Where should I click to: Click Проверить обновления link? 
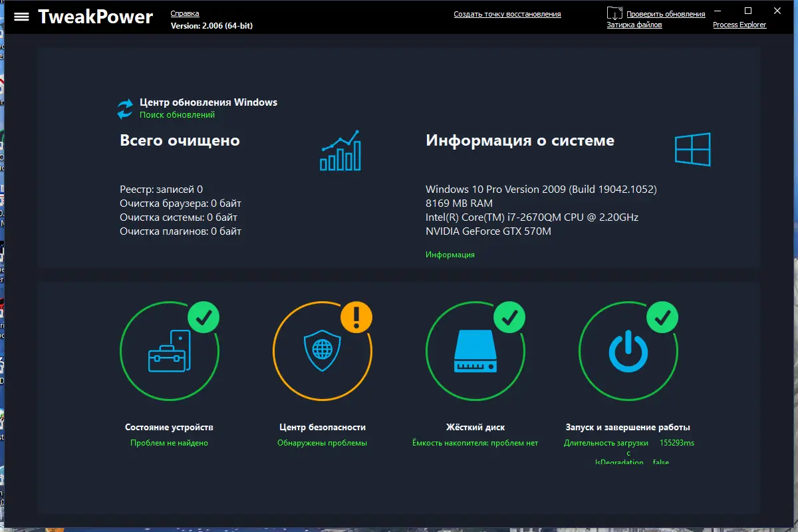tap(666, 14)
